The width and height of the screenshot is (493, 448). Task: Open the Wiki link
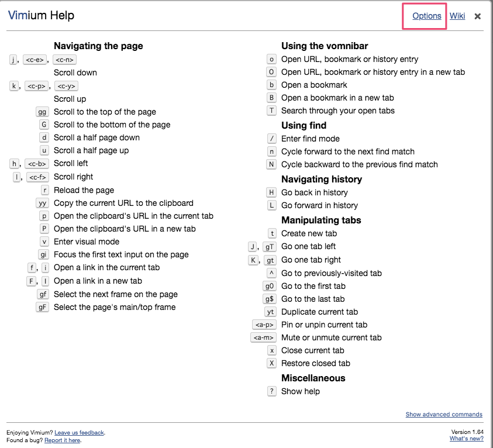[x=457, y=16]
